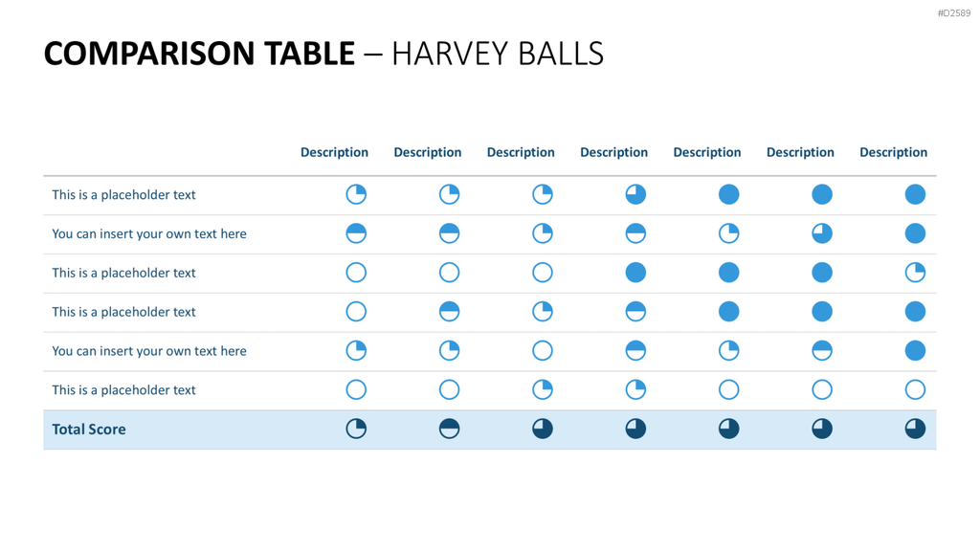Click the #D2589 slide code label
980x551 pixels.
[x=954, y=13]
